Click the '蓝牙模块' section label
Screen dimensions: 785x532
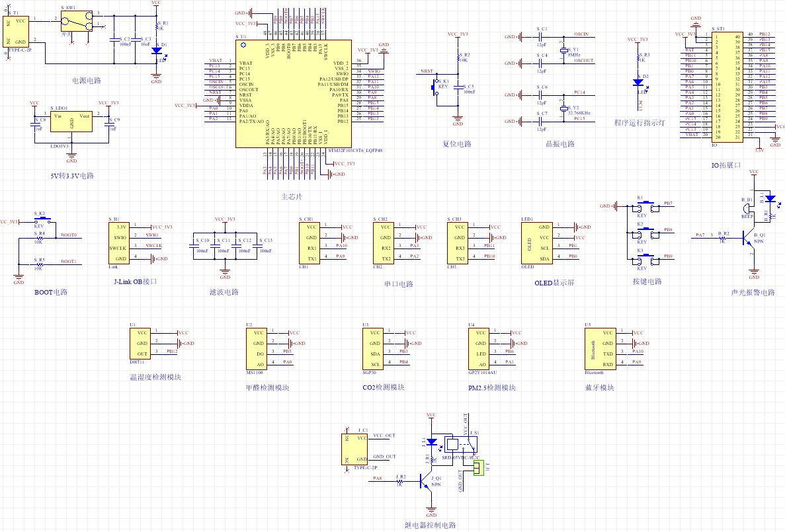[599, 387]
